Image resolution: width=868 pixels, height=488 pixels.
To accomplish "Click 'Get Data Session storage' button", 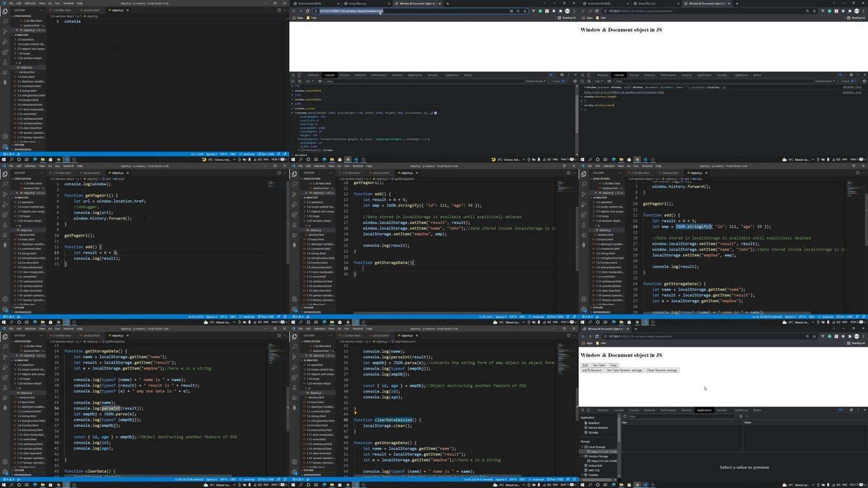I will (624, 370).
